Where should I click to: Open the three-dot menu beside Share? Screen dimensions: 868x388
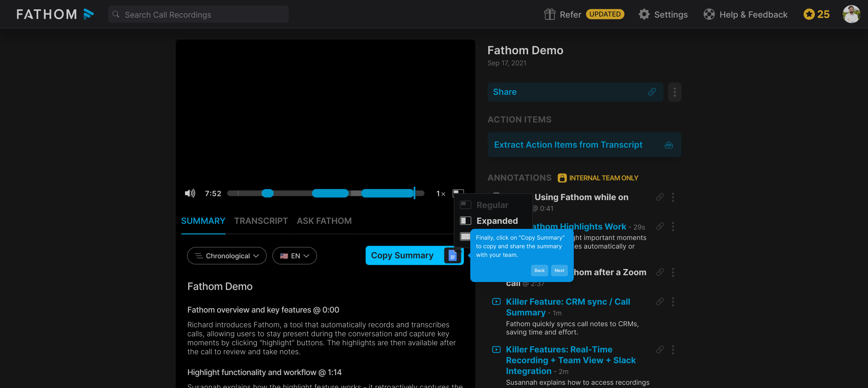pos(675,92)
